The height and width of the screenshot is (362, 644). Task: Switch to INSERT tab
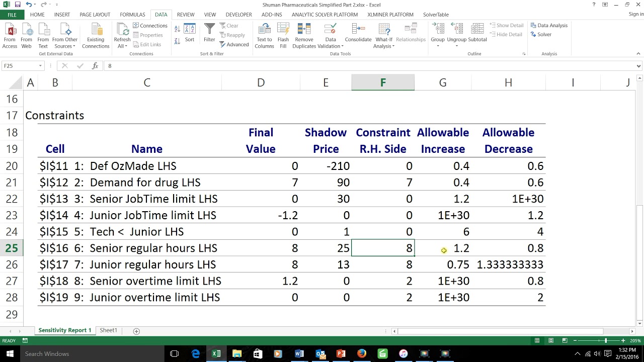pyautogui.click(x=62, y=15)
